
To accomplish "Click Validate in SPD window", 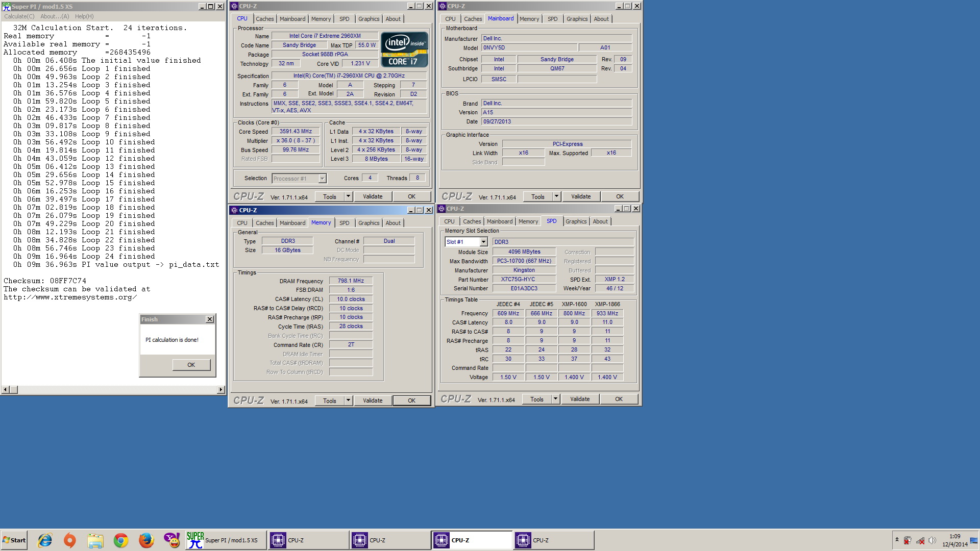I will click(x=580, y=399).
